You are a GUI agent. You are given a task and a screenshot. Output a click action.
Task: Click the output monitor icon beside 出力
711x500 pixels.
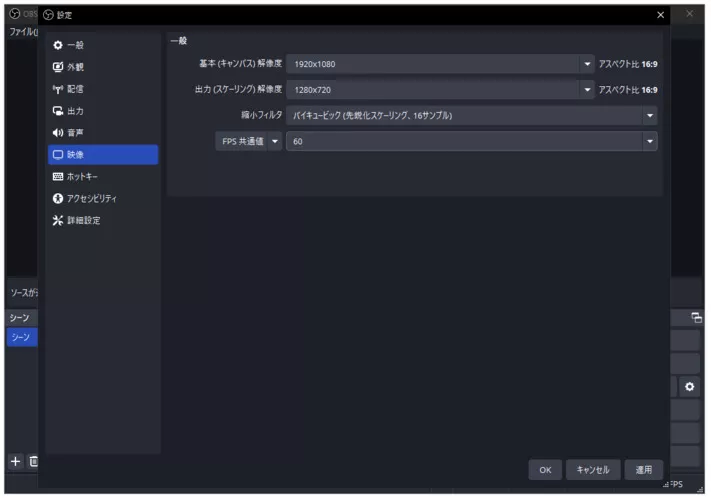[x=58, y=111]
